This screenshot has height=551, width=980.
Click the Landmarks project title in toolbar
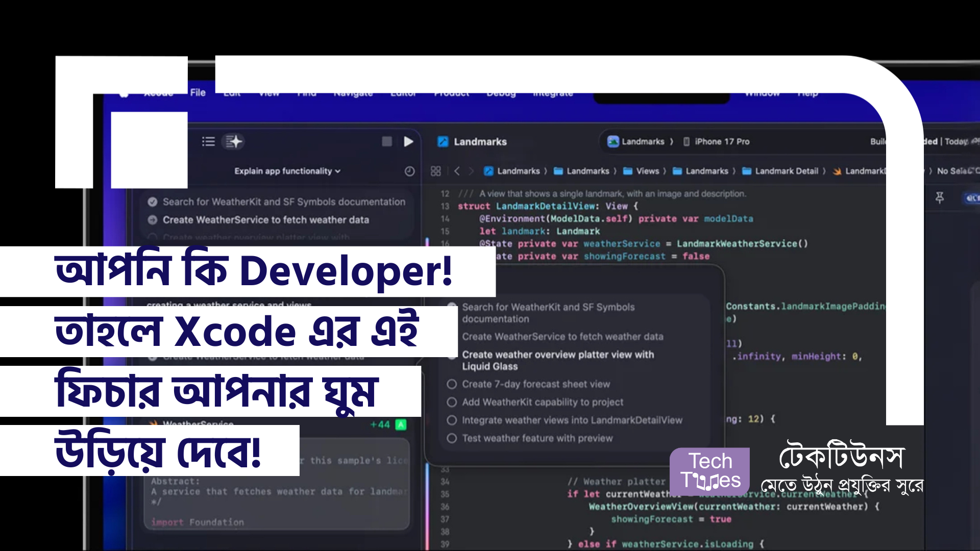click(x=480, y=142)
